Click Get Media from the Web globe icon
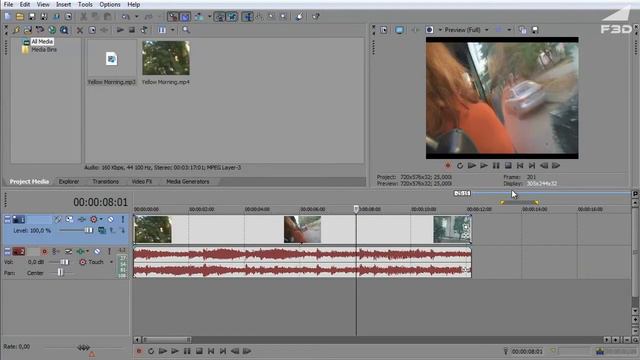 52,30
